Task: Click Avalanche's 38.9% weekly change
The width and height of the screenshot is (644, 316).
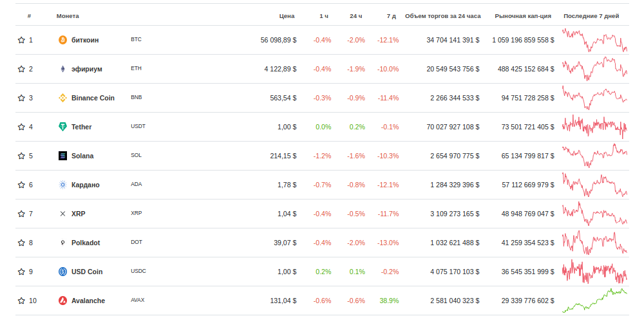Action: (389, 301)
